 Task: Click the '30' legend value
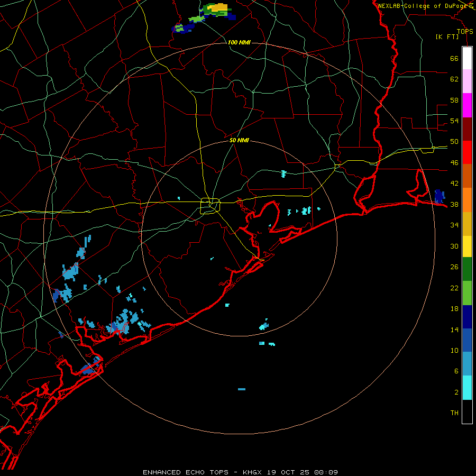454,246
